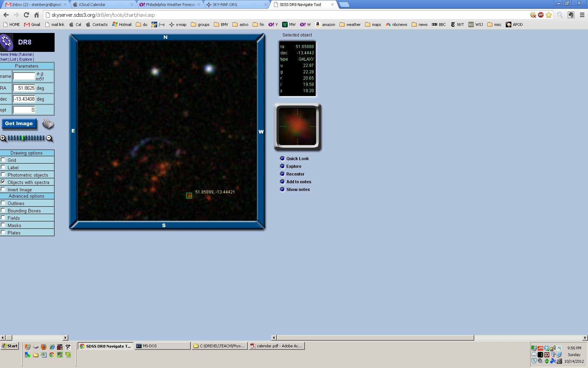
Task: Open the astro bookmarks folder
Action: click(x=240, y=25)
